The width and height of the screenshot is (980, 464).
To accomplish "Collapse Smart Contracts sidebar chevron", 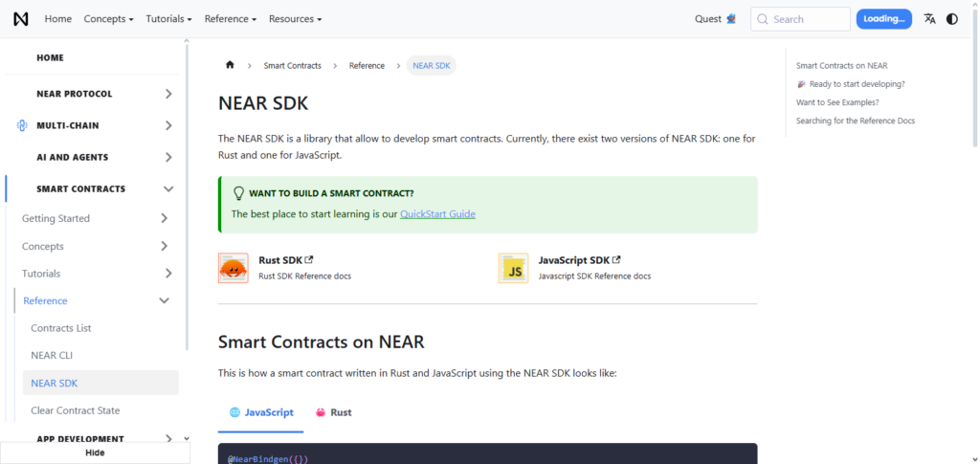I will pyautogui.click(x=168, y=188).
